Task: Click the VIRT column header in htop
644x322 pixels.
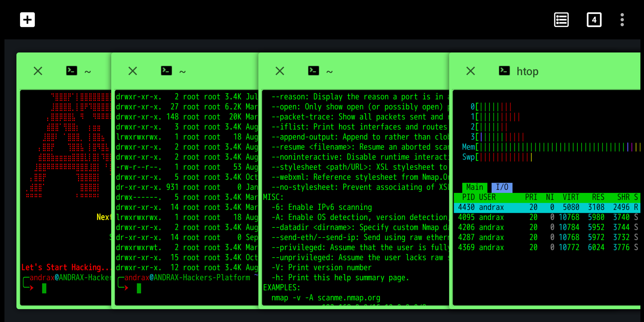Action: 571,197
